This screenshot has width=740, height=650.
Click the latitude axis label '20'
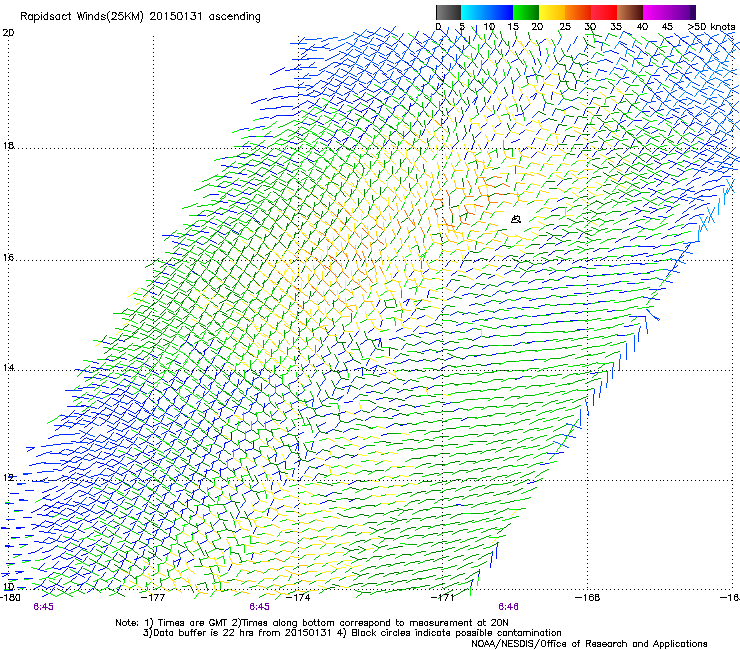pos(8,33)
